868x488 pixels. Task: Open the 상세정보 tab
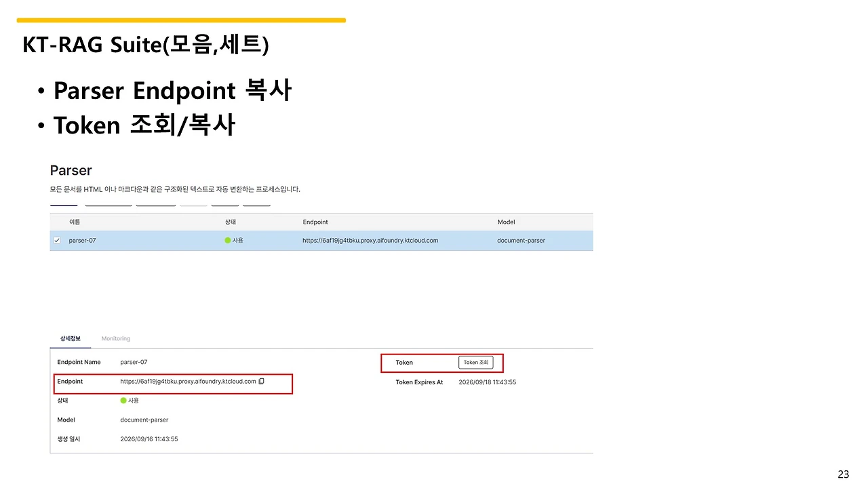[x=71, y=338]
